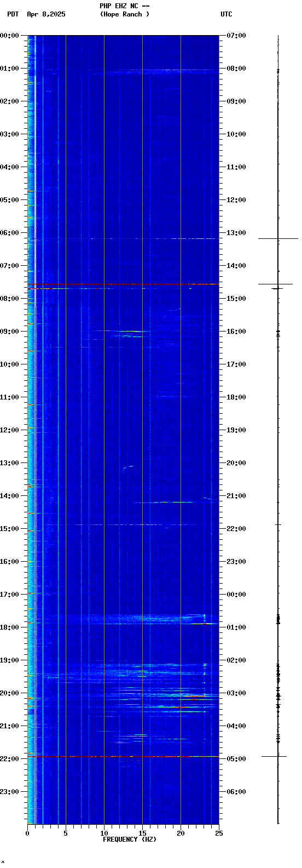This screenshot has width=302, height=868.
Task: Click the 15 Hz frequency tick label
Action: (x=142, y=833)
